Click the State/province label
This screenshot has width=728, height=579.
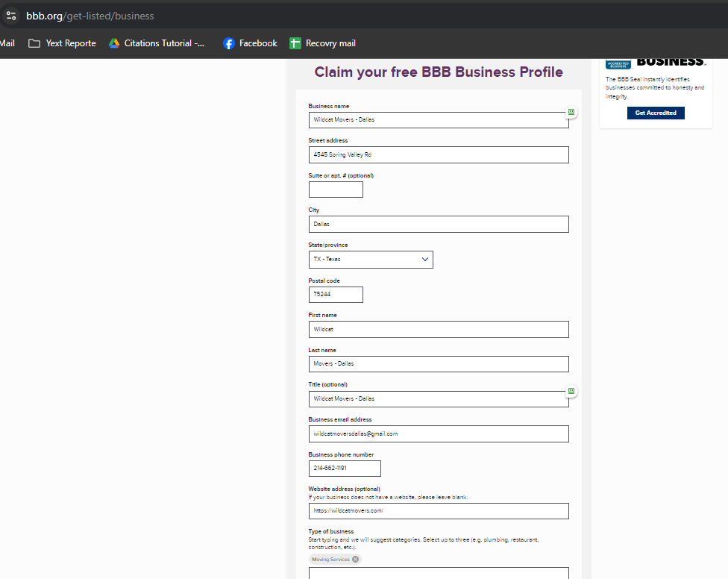[x=327, y=245]
